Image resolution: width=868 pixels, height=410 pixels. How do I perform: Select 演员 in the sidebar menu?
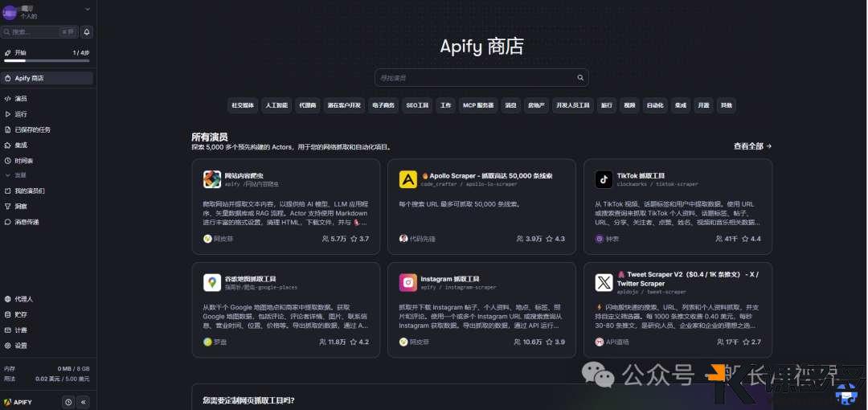[21, 99]
